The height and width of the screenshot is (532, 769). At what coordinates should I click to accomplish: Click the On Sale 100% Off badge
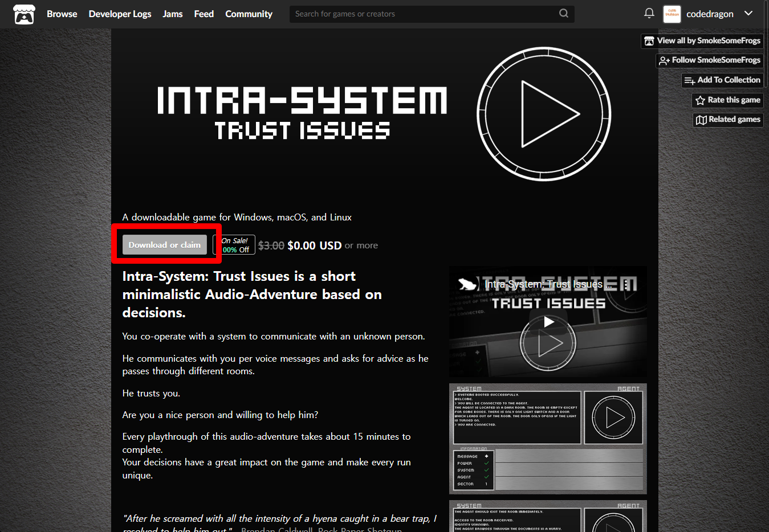click(234, 245)
